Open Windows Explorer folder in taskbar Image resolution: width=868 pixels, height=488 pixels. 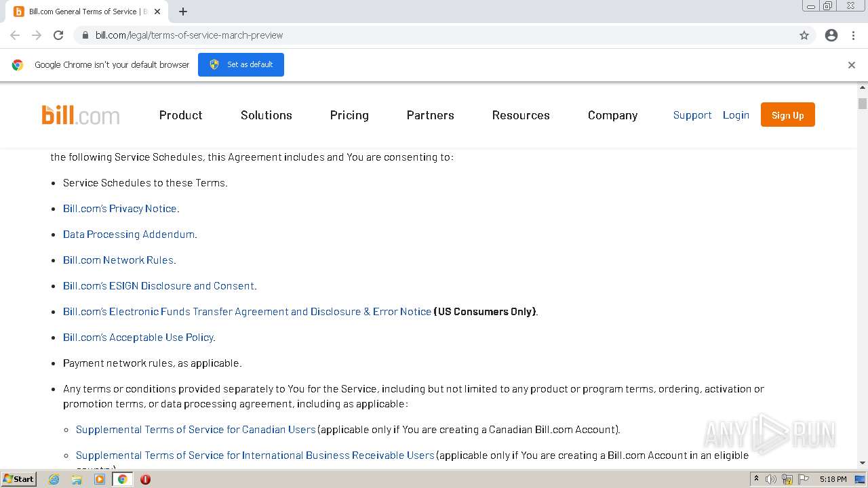click(x=77, y=479)
